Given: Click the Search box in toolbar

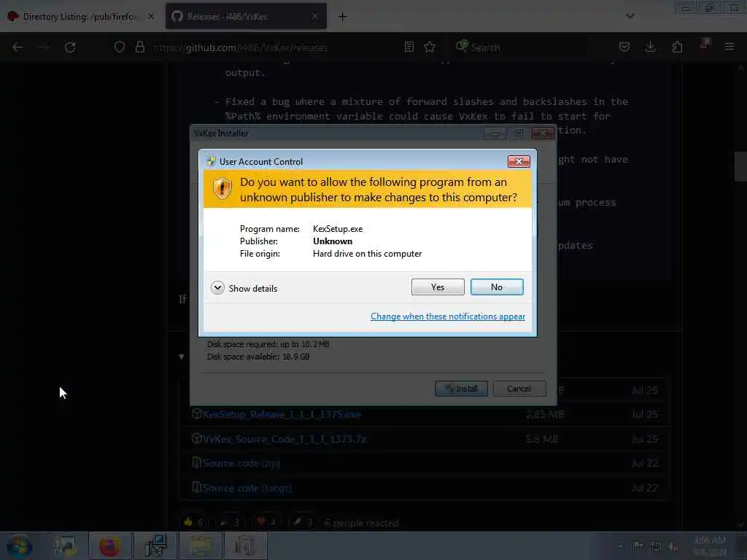Looking at the screenshot, I should click(x=519, y=47).
